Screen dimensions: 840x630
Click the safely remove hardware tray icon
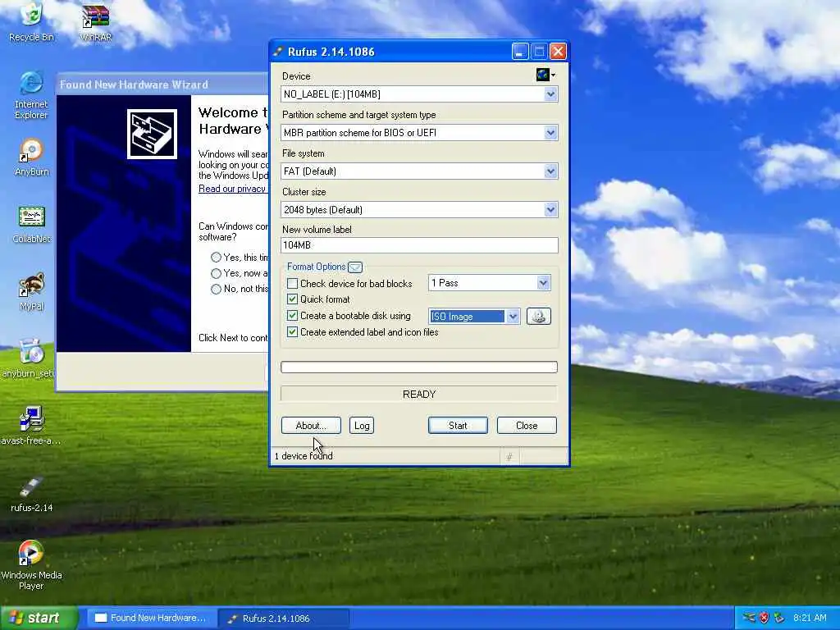coord(779,618)
